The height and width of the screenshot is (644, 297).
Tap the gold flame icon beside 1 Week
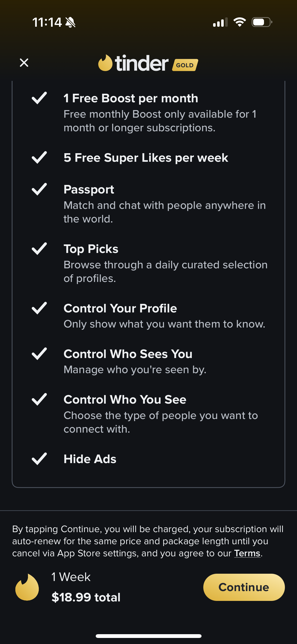(27, 587)
